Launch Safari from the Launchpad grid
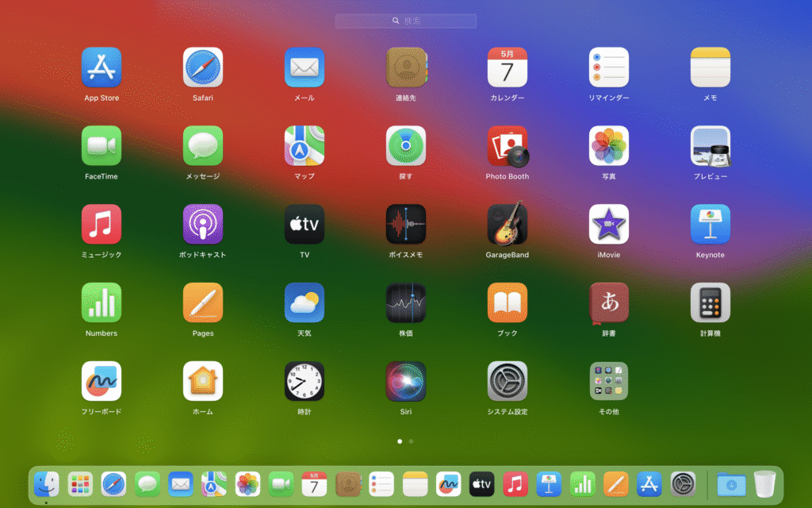 pos(203,67)
